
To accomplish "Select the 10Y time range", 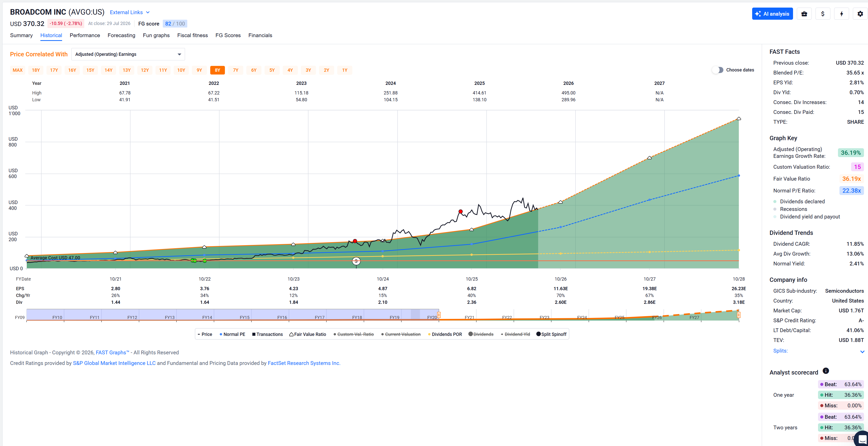I will tap(181, 70).
